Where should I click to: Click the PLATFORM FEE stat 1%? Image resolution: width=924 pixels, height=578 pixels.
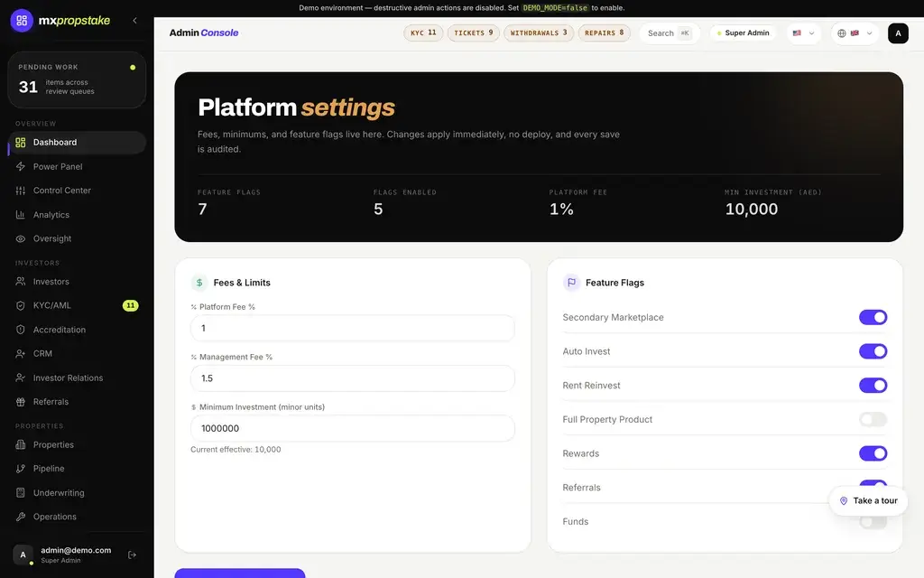561,209
